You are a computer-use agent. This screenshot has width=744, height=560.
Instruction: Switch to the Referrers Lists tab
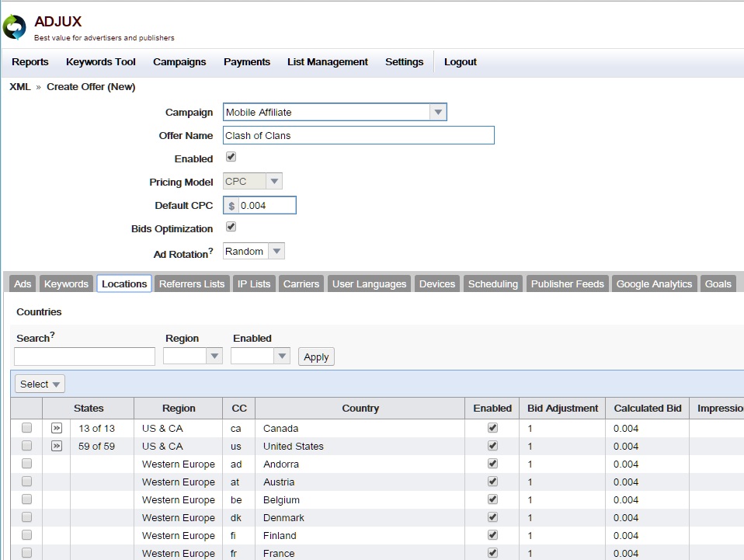point(192,283)
